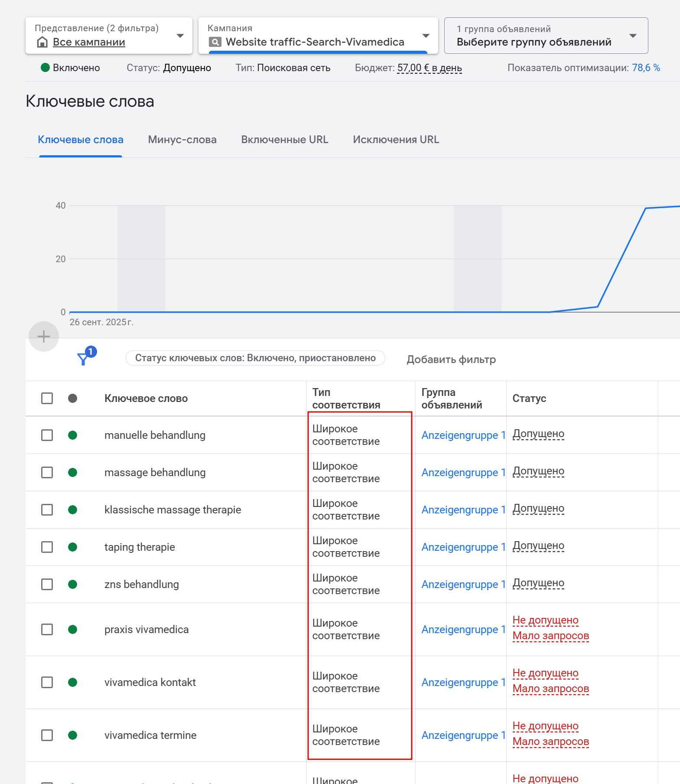Click the round plus add button
The height and width of the screenshot is (784, 680).
pyautogui.click(x=44, y=336)
